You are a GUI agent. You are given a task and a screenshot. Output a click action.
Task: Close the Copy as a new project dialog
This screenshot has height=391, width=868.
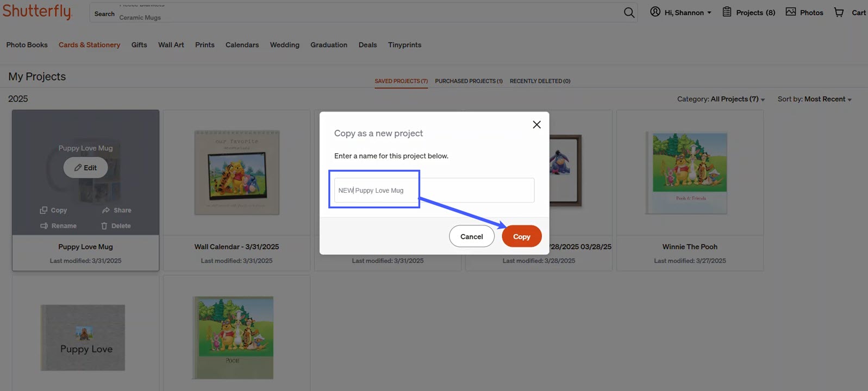(536, 124)
